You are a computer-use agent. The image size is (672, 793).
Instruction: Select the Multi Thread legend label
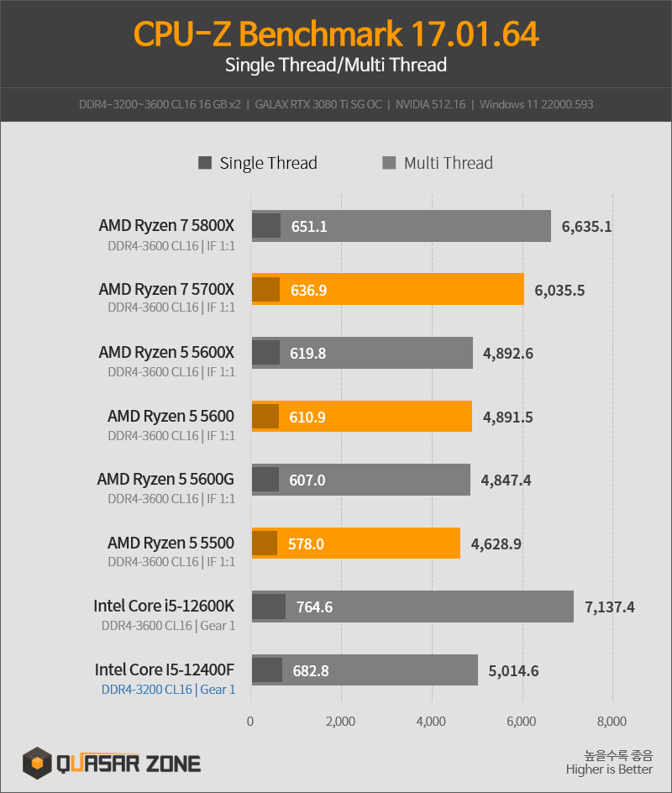pos(448,163)
